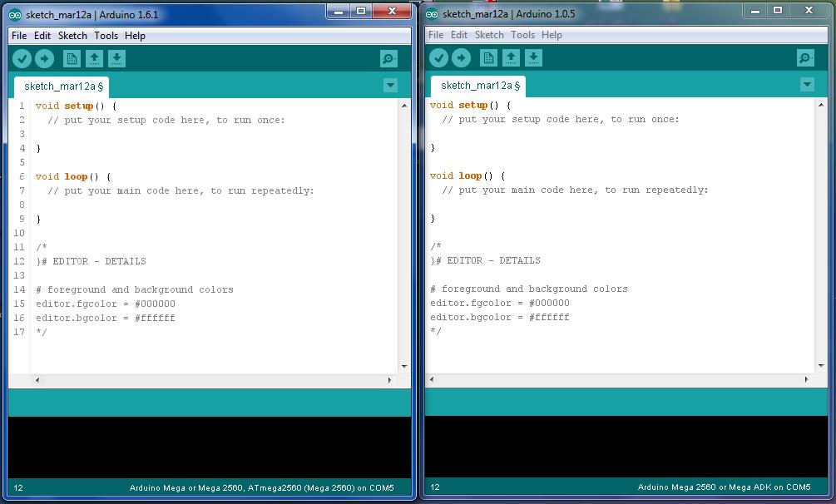Save the sketch in Arduino 1.0.5
836x504 pixels.
(x=532, y=57)
